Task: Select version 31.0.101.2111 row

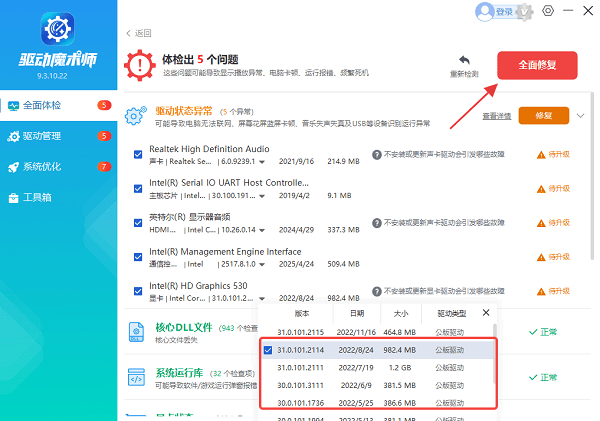Action: 377,368
